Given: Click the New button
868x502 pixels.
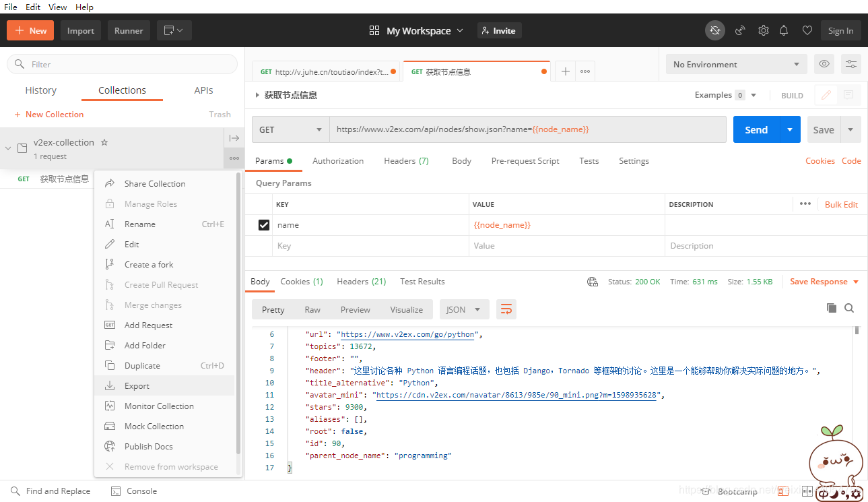Looking at the screenshot, I should click(31, 30).
